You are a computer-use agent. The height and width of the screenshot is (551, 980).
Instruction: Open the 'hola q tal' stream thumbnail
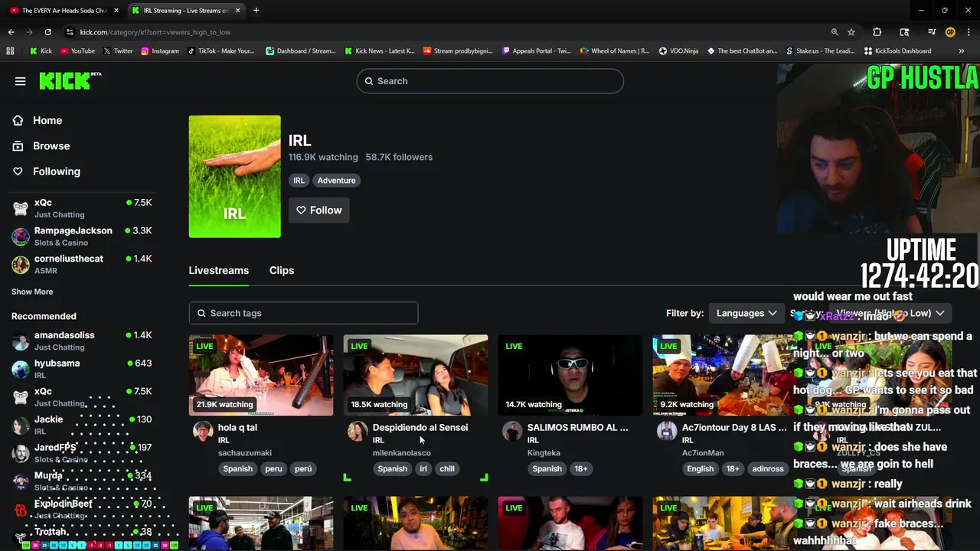point(261,375)
